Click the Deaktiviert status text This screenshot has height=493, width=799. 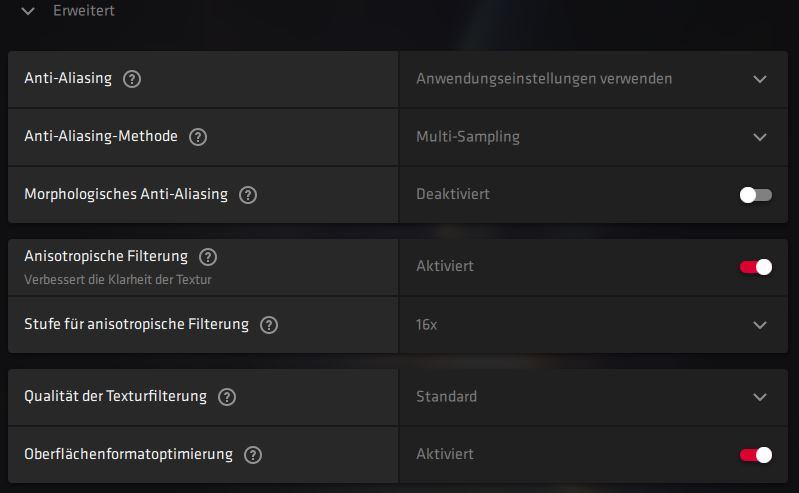pos(452,194)
